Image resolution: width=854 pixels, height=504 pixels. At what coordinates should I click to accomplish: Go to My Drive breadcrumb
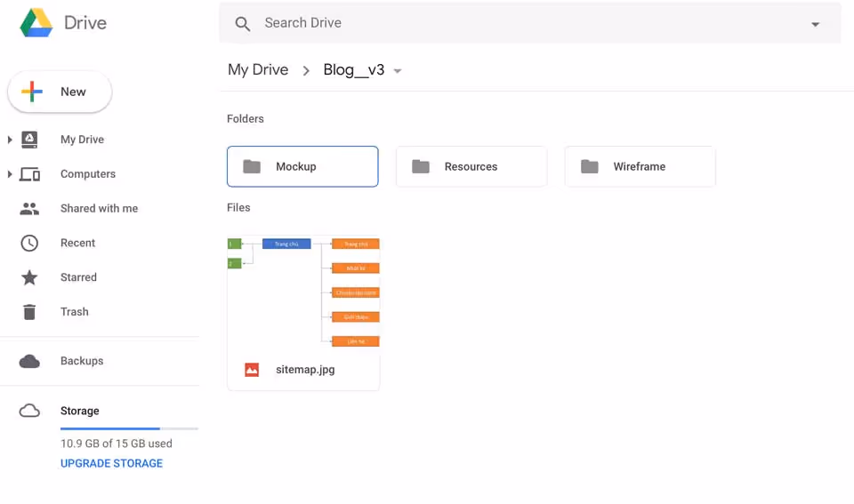[258, 69]
